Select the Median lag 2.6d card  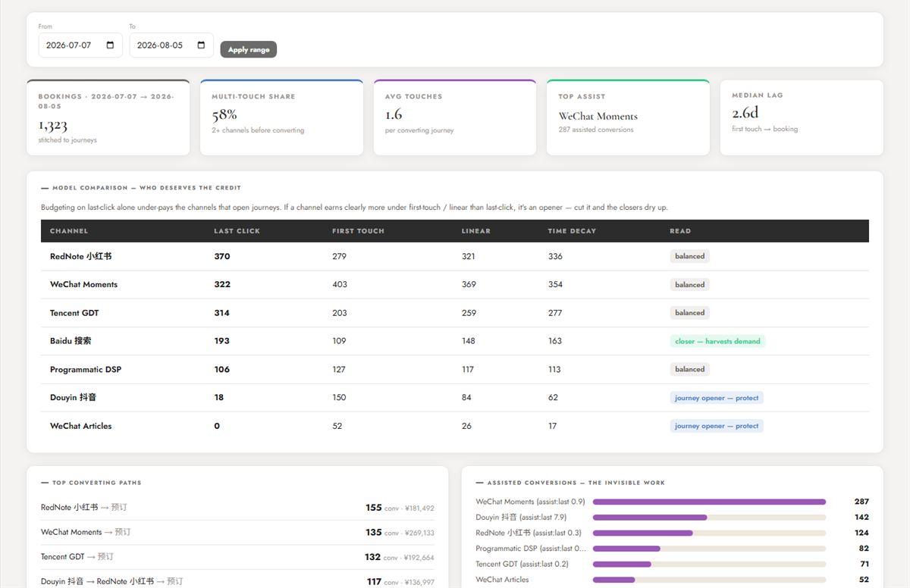[802, 117]
